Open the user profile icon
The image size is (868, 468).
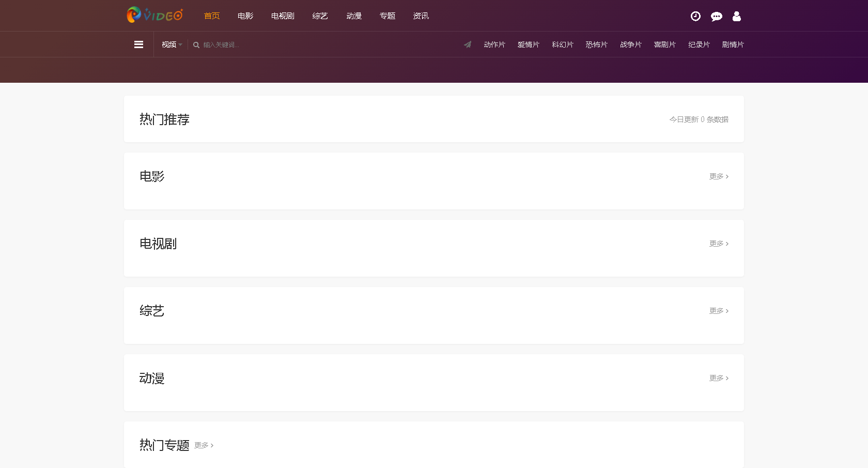(x=736, y=16)
